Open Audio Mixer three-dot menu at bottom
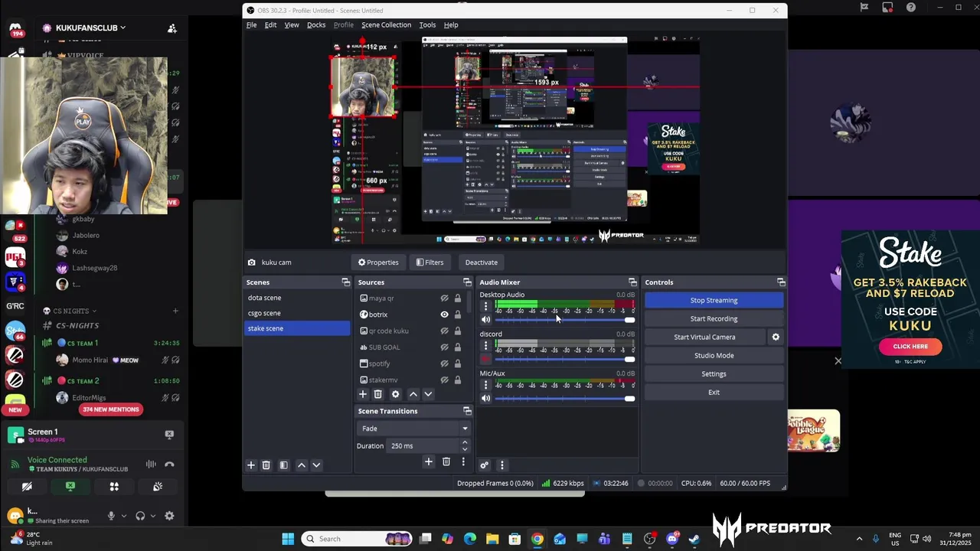The width and height of the screenshot is (980, 551). point(501,465)
